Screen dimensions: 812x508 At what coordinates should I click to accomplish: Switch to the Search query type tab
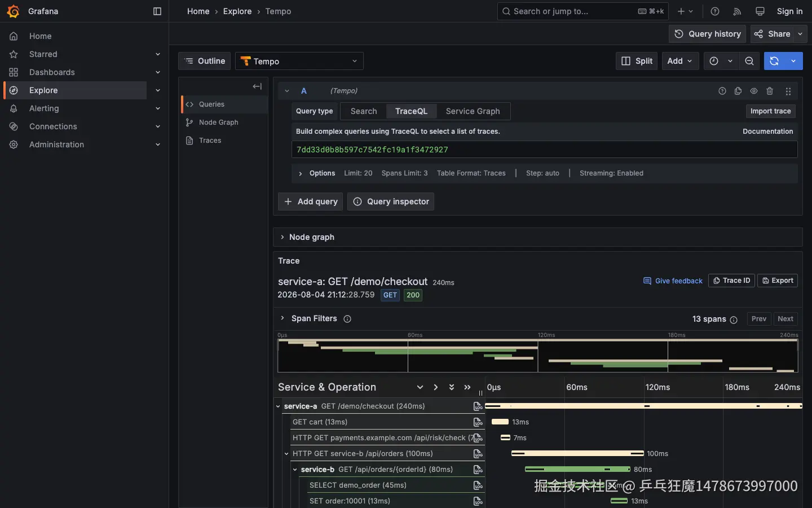coord(364,111)
